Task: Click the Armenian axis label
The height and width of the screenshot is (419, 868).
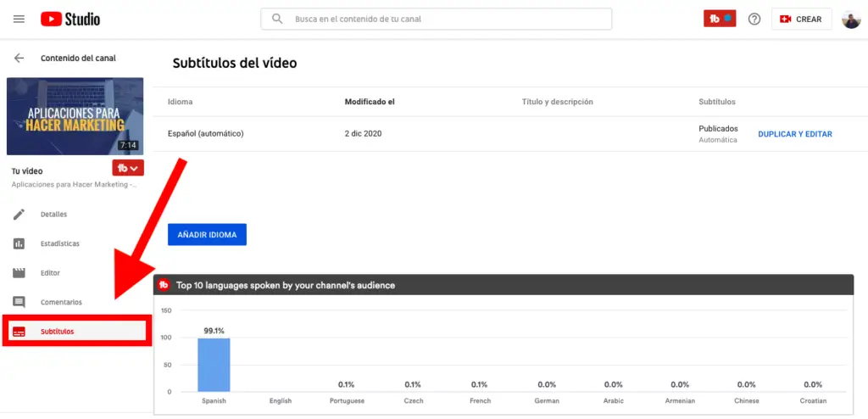Action: pos(680,400)
